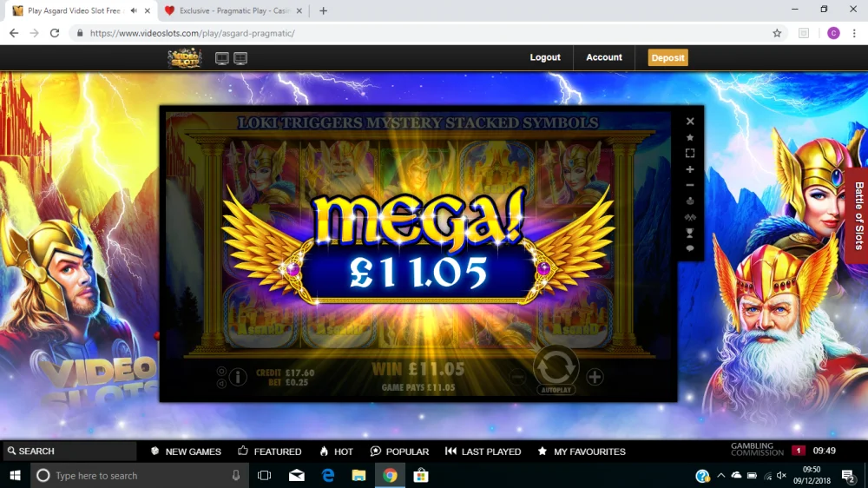
Task: Click the casino SEARCH field
Action: 69,451
